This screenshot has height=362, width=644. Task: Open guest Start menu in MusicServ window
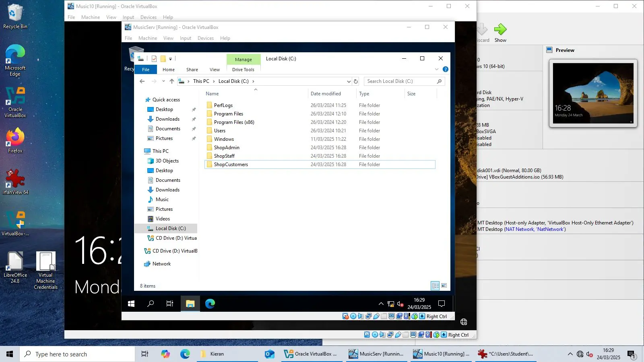(131, 304)
